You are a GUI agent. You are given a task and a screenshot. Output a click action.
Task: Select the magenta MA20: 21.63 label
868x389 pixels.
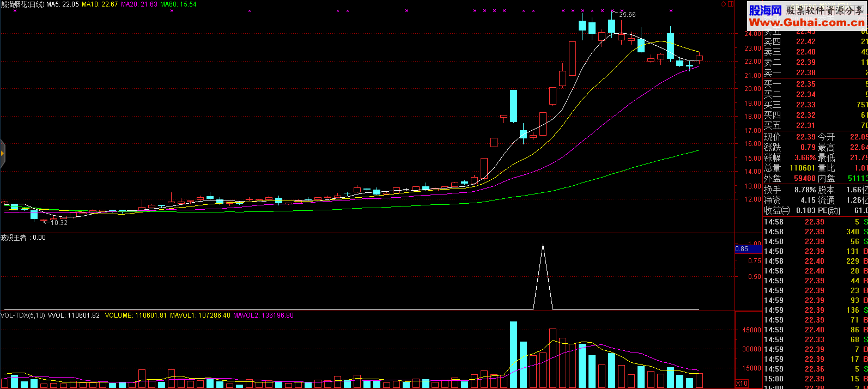[139, 4]
